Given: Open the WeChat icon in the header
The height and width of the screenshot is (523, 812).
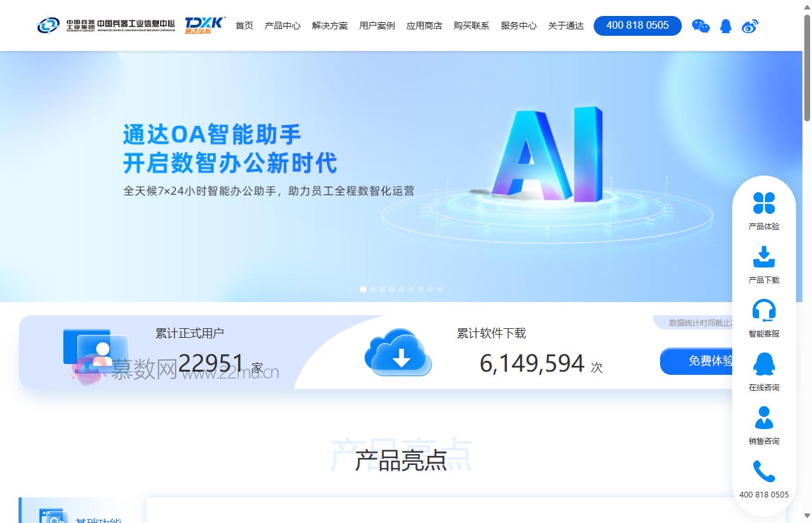Looking at the screenshot, I should click(701, 26).
